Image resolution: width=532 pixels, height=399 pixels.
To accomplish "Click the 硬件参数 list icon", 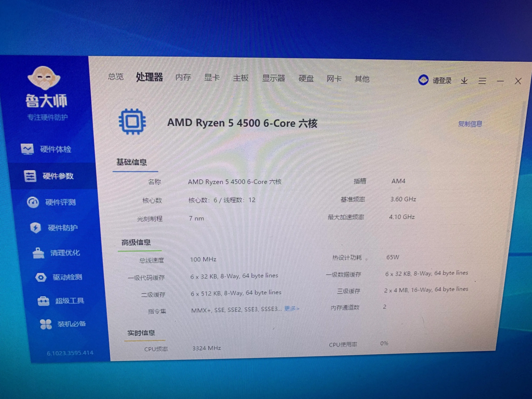I will (30, 176).
